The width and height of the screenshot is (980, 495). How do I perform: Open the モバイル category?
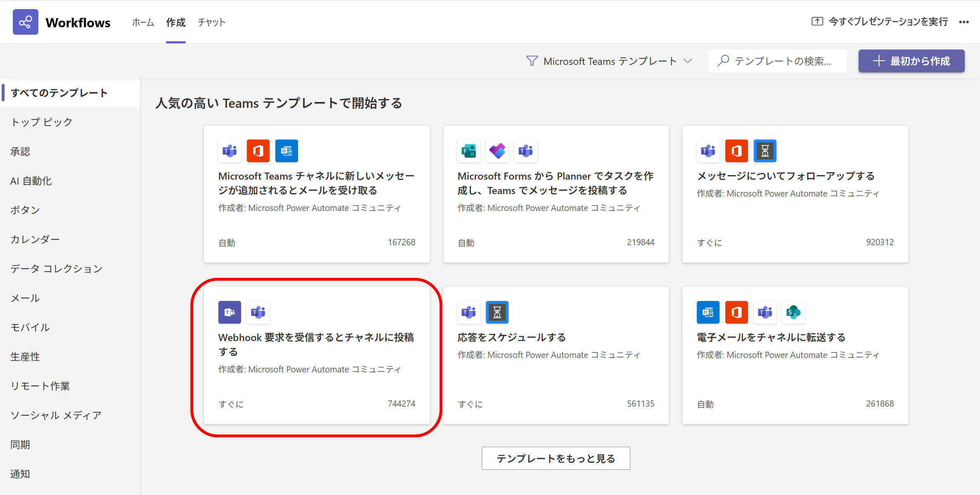(70, 327)
